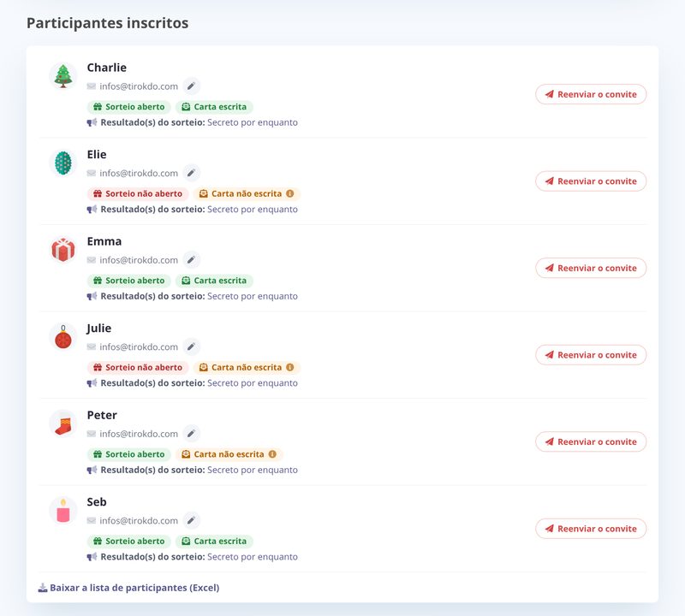Click envelope icon beside Julie's email

click(92, 347)
